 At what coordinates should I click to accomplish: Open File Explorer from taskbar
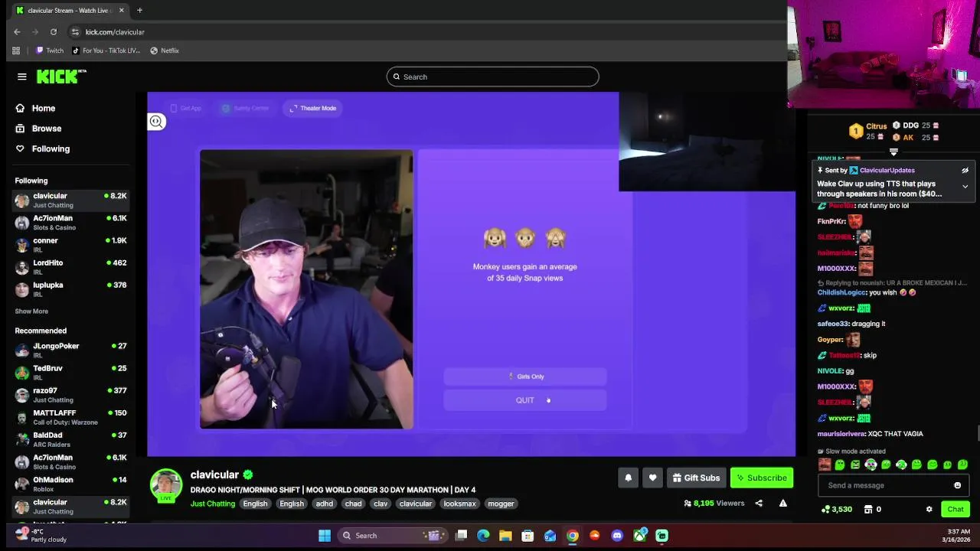(x=505, y=536)
